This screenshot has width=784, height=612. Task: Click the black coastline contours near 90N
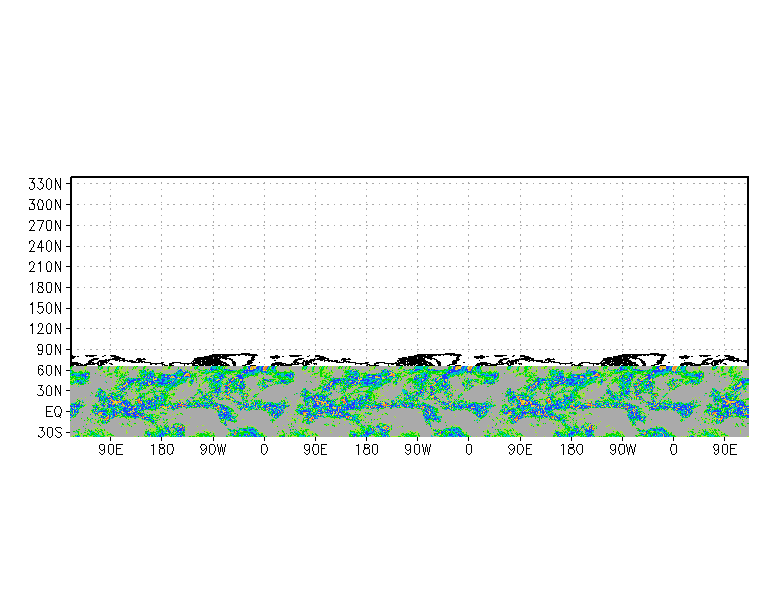409,359
